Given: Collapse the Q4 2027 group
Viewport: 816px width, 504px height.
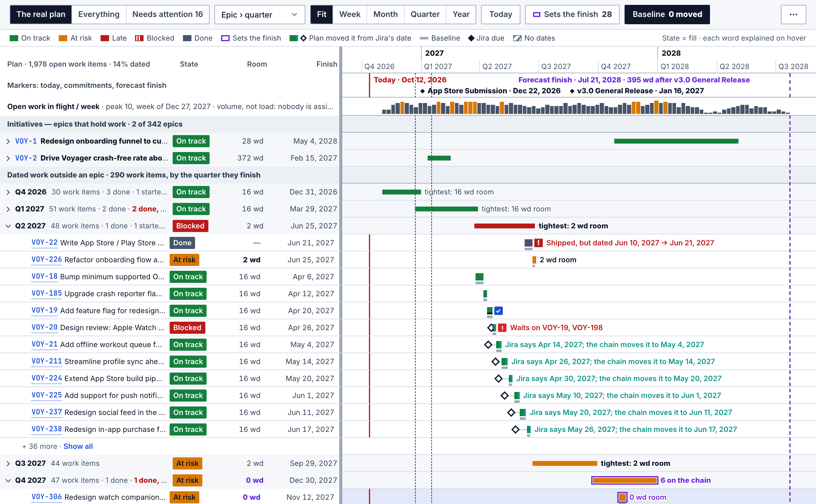Looking at the screenshot, I should tap(8, 480).
